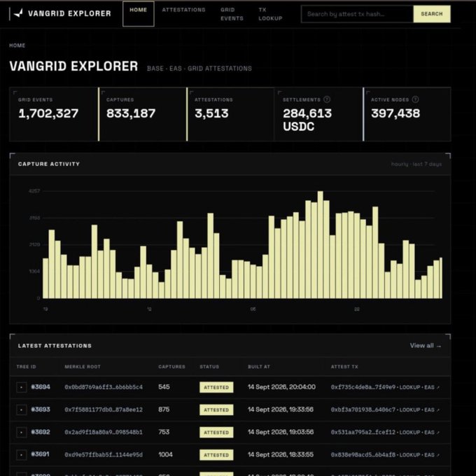Image resolution: width=476 pixels, height=476 pixels.
Task: Click the Grid Events stat value 1,702,327
Action: pos(48,113)
